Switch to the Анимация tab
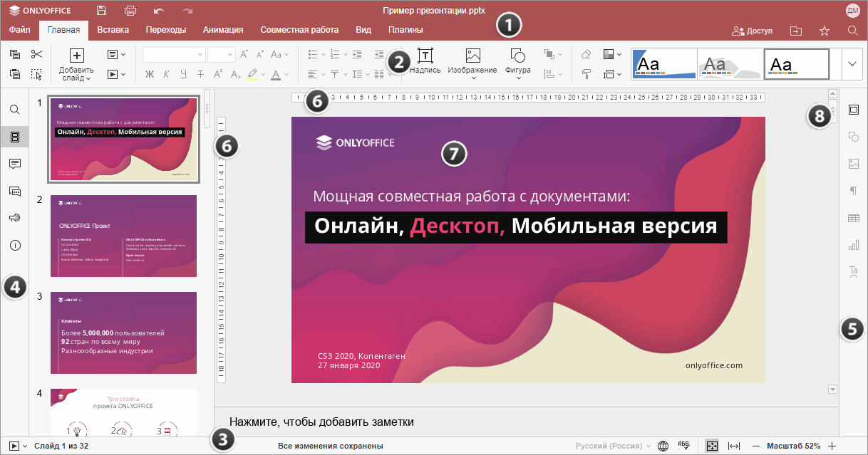 click(x=223, y=30)
